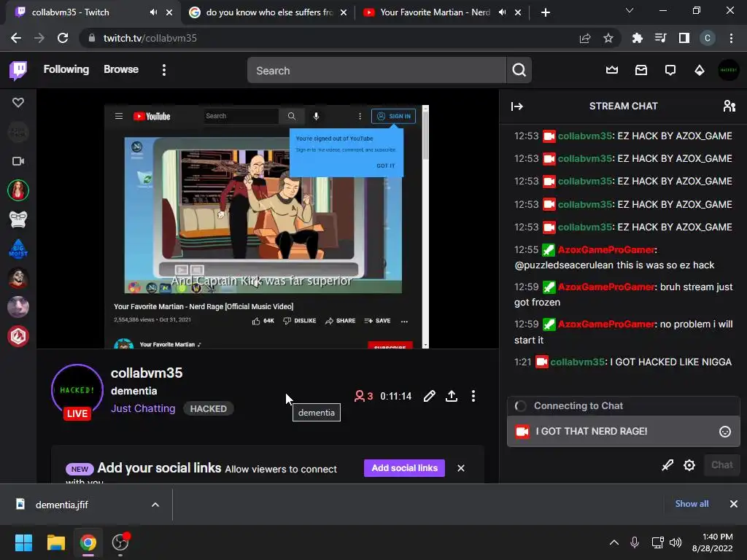Switch to the Google search browser tab
The width and height of the screenshot is (747, 560).
267,12
